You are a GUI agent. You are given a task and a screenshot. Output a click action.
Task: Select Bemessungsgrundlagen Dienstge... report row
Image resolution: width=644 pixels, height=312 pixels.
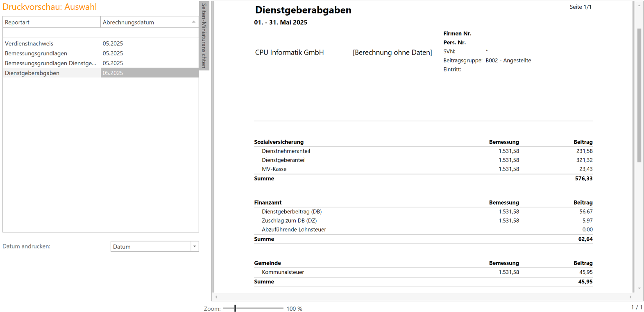click(x=101, y=63)
